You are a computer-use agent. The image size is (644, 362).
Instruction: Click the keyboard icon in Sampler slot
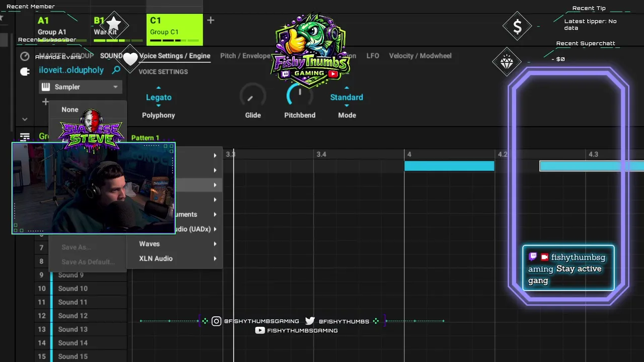(x=46, y=86)
